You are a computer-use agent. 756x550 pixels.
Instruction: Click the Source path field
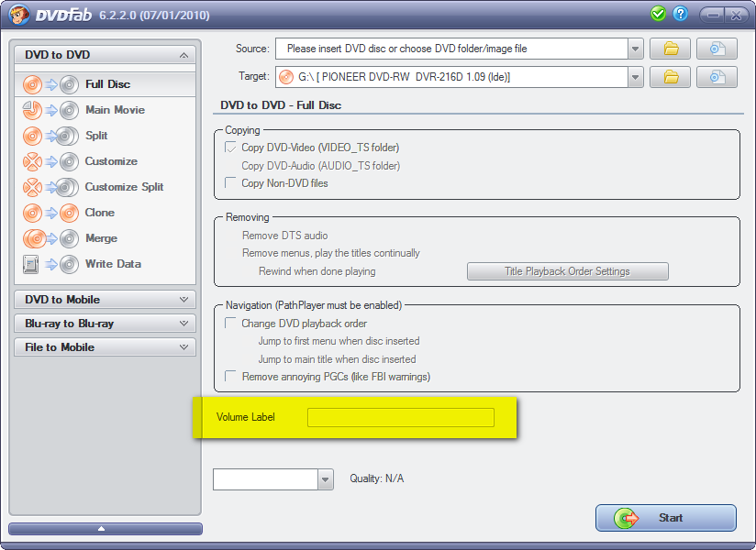tap(451, 49)
